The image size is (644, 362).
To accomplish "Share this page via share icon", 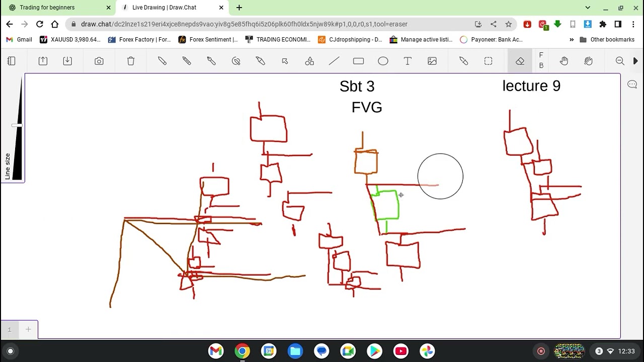I will coord(493,24).
